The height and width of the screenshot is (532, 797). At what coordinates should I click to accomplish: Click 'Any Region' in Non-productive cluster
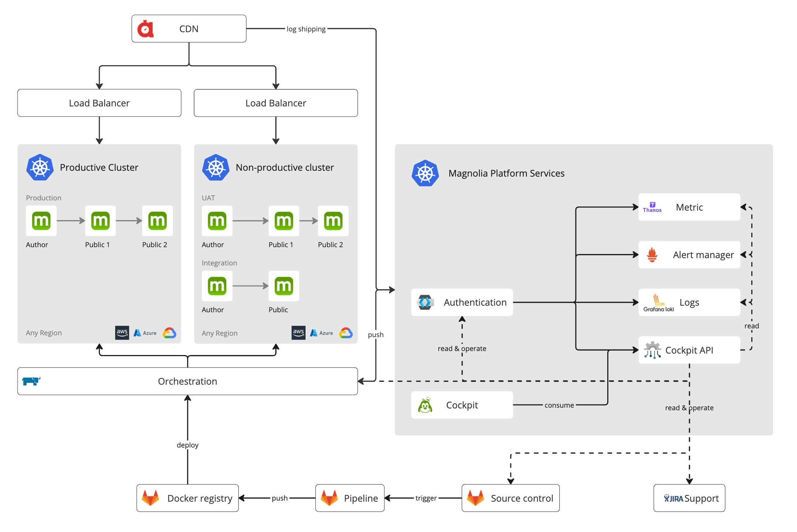(x=220, y=333)
